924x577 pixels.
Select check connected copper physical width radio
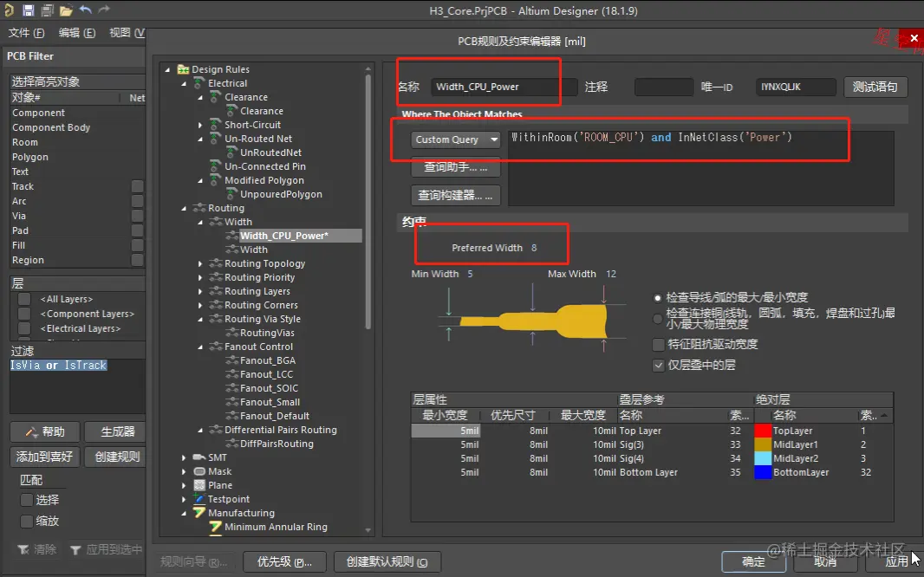[x=657, y=319]
